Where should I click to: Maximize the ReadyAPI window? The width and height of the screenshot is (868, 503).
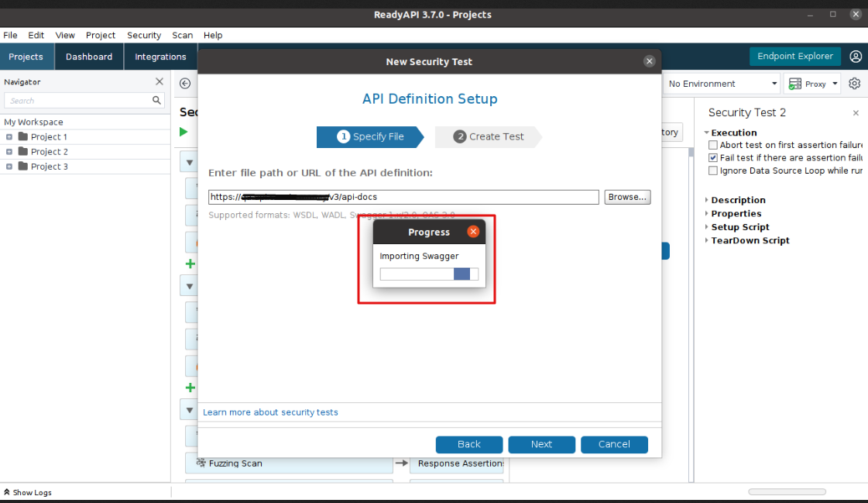click(832, 15)
